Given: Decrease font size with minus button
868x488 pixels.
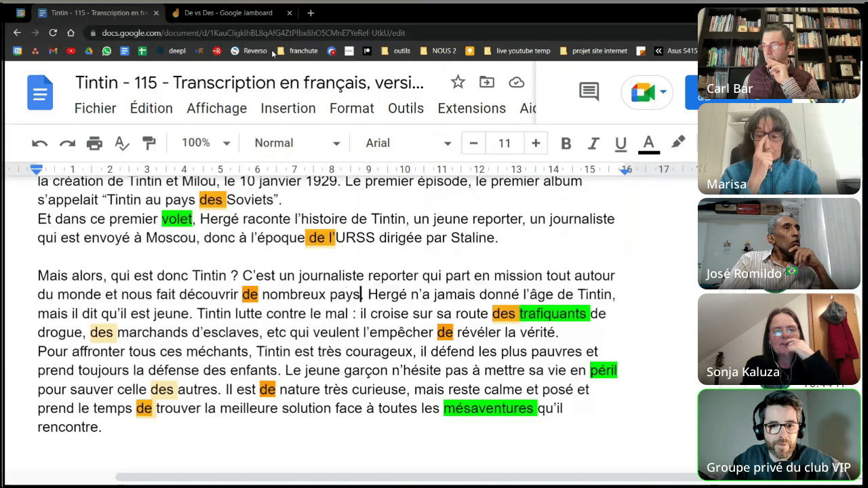Looking at the screenshot, I should click(x=473, y=143).
